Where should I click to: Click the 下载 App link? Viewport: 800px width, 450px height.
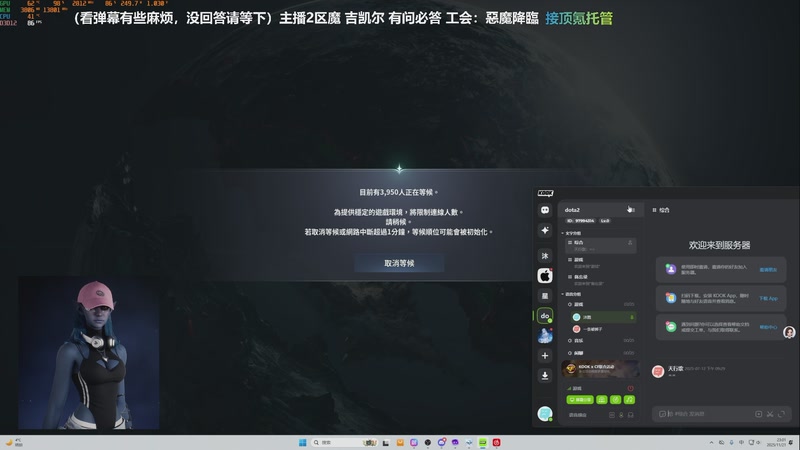768,298
